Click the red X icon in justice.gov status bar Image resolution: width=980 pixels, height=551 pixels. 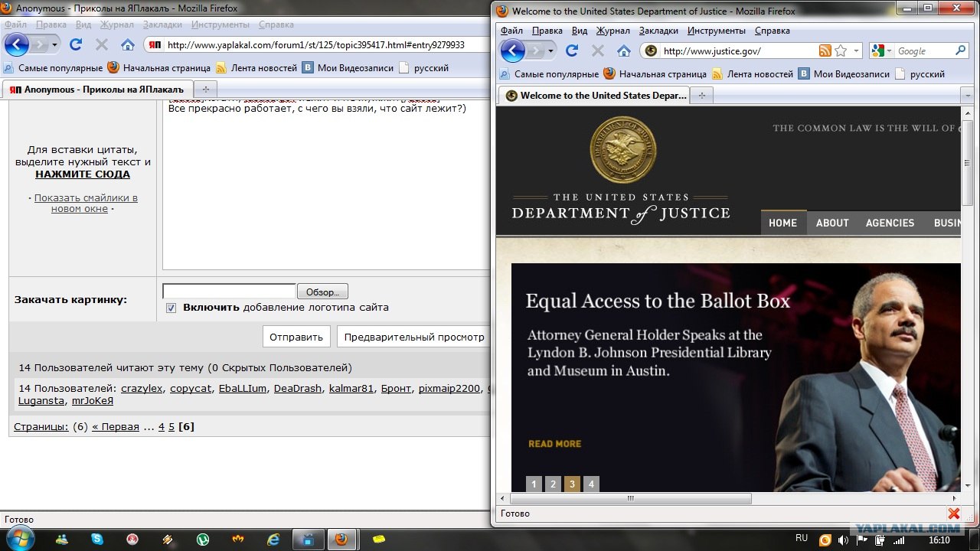(x=954, y=514)
